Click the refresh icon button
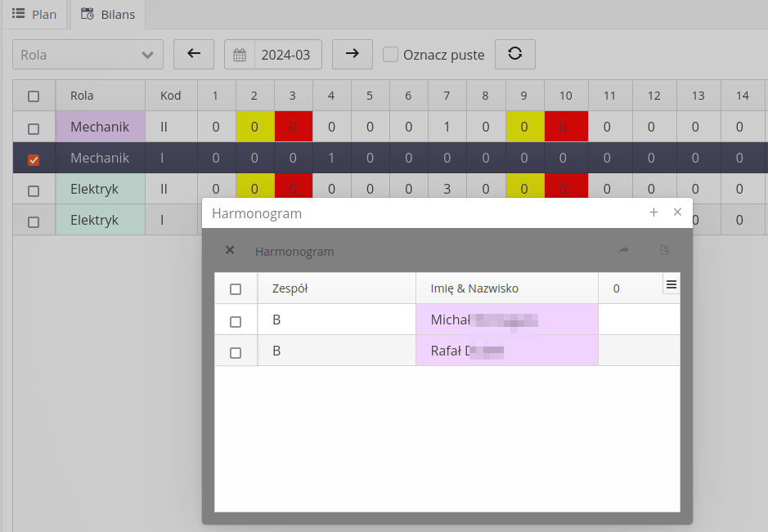Viewport: 768px width, 532px height. [514, 54]
